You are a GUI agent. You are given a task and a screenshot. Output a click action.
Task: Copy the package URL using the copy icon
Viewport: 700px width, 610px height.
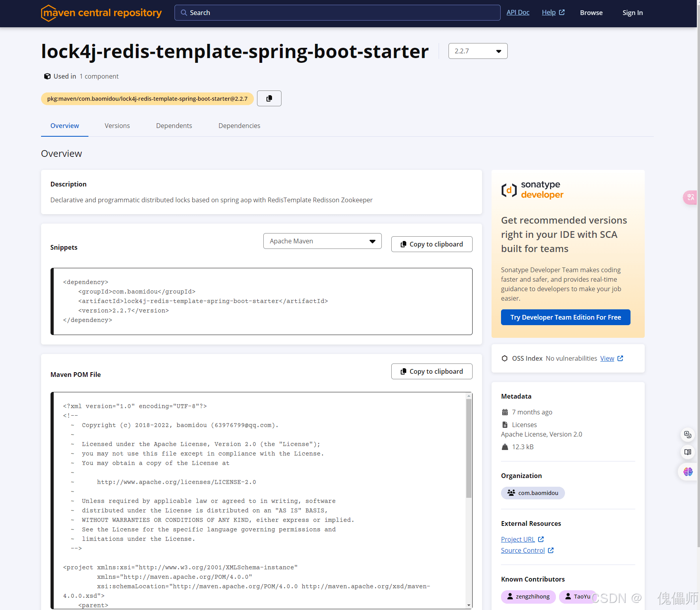pos(269,98)
